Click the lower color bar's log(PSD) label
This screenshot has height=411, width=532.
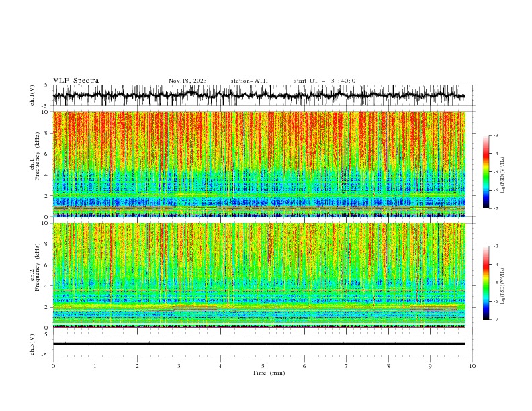[503, 286]
